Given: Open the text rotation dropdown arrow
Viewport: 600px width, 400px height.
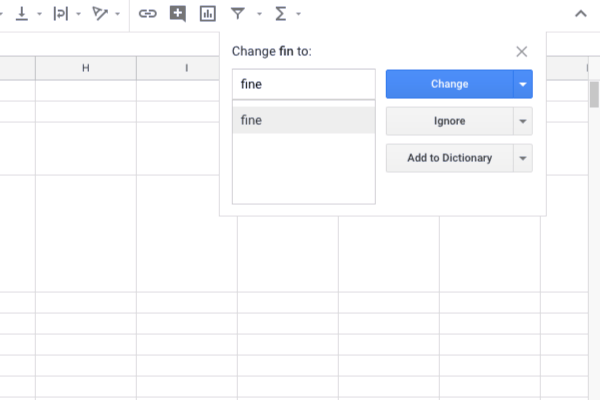Looking at the screenshot, I should pyautogui.click(x=118, y=14).
